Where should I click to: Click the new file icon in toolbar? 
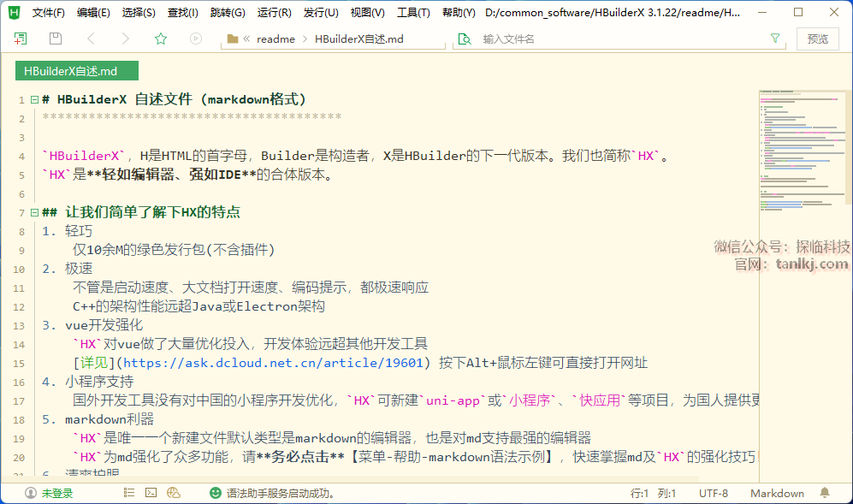(x=21, y=39)
